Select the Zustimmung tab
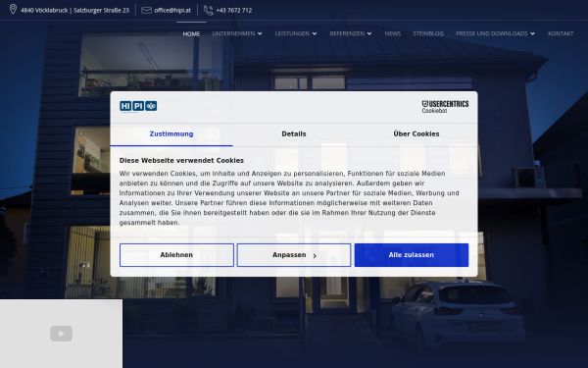Screen dimensions: 588x368 point(171,134)
